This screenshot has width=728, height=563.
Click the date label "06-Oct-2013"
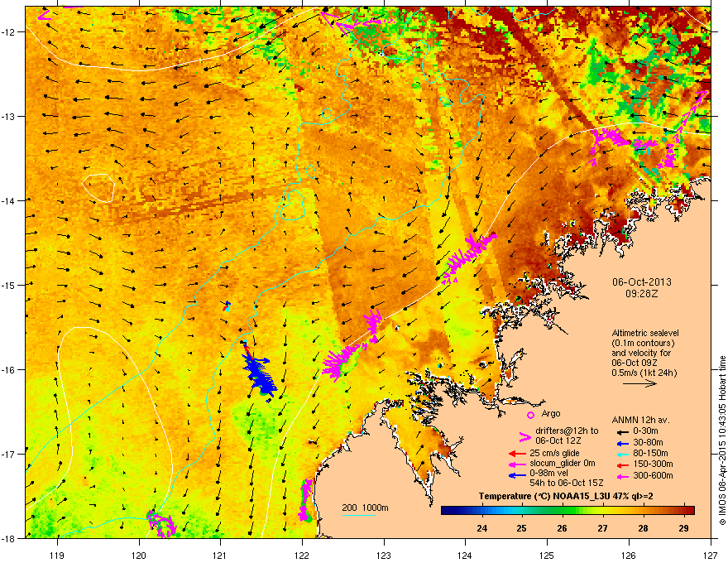(642, 282)
